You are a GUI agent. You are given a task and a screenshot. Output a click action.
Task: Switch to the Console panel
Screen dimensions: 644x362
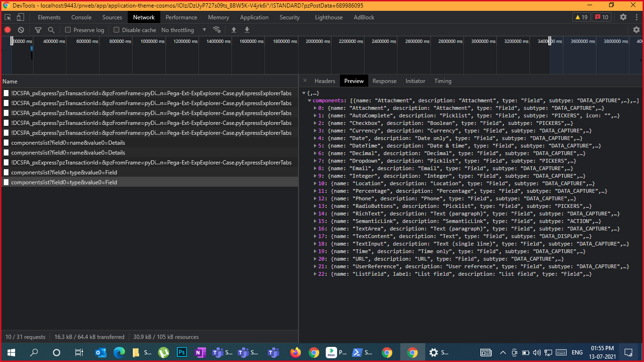point(81,17)
